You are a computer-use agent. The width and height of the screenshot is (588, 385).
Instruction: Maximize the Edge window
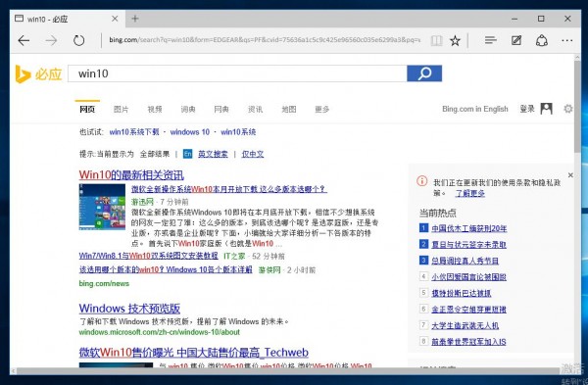tap(541, 19)
